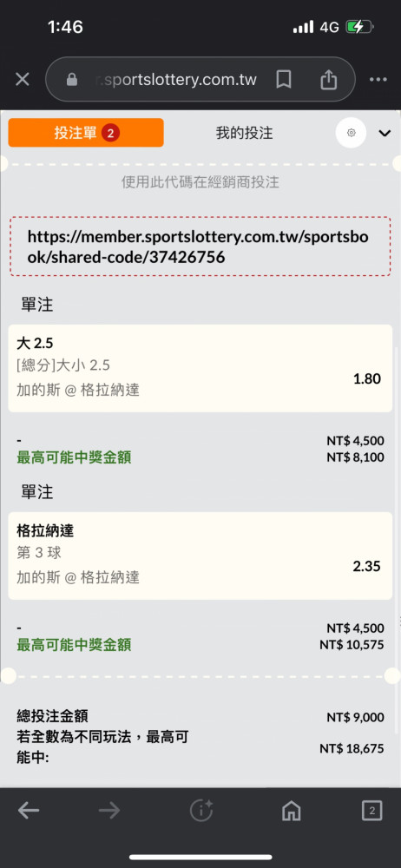The height and width of the screenshot is (868, 401).
Task: Open the three-dot browser menu
Action: 378,80
